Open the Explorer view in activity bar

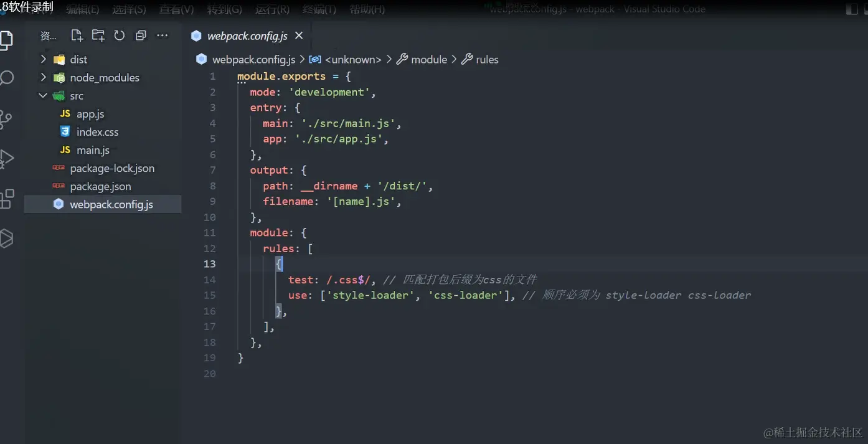point(5,40)
